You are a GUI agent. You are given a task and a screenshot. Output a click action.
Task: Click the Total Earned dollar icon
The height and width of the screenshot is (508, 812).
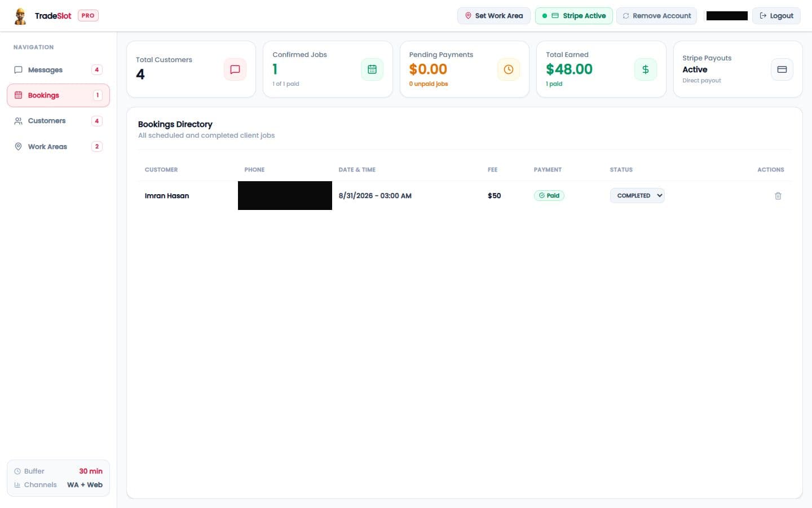[646, 69]
